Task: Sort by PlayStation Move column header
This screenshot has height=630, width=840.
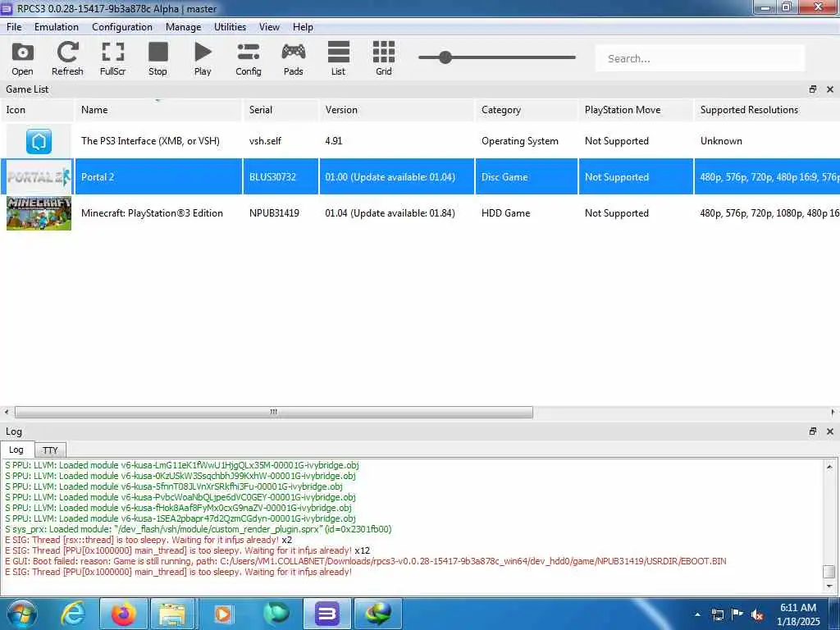Action: [636, 110]
